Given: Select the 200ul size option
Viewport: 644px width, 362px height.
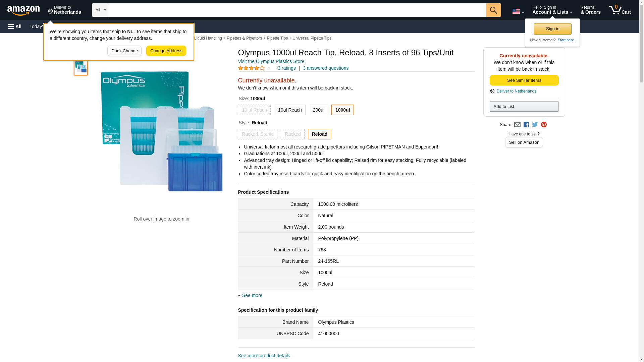Looking at the screenshot, I should [318, 110].
